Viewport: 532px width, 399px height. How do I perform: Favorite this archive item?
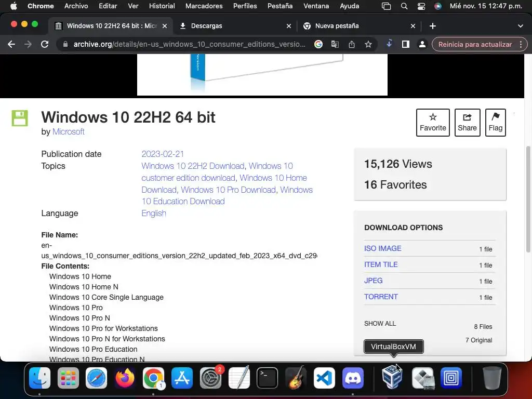(433, 123)
